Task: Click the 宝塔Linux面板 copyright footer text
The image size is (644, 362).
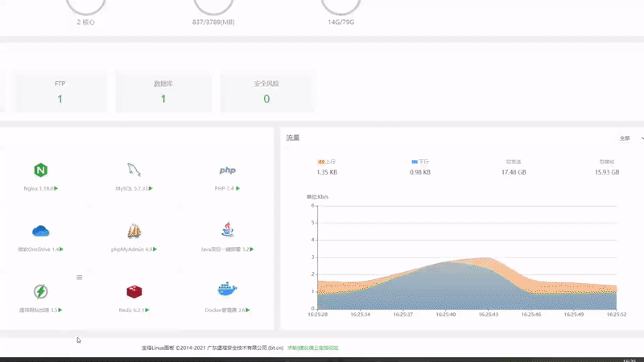Action: coord(213,348)
